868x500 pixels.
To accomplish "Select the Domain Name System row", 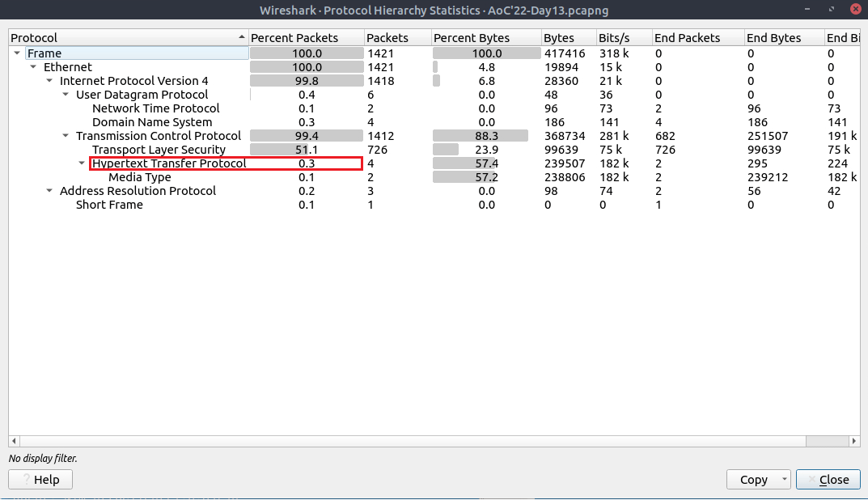I will [x=434, y=122].
